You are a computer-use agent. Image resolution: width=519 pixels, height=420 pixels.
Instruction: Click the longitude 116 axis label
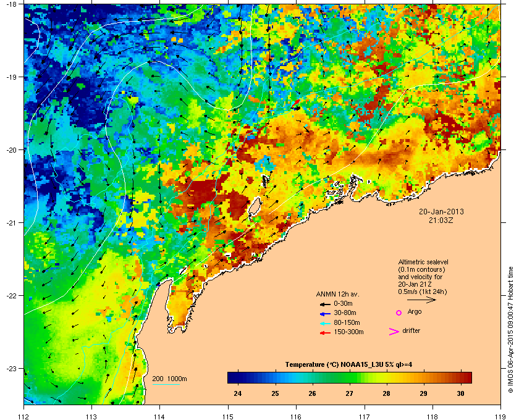coord(296,417)
